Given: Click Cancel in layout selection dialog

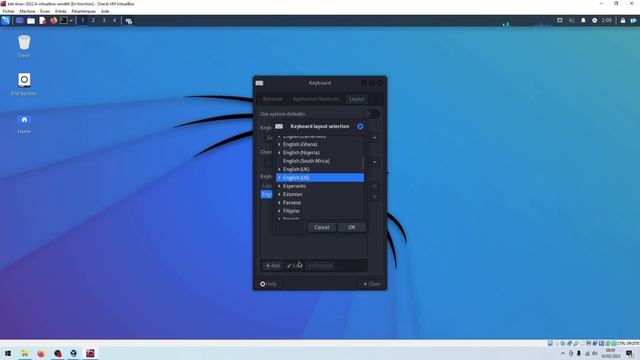Looking at the screenshot, I should click(x=322, y=227).
